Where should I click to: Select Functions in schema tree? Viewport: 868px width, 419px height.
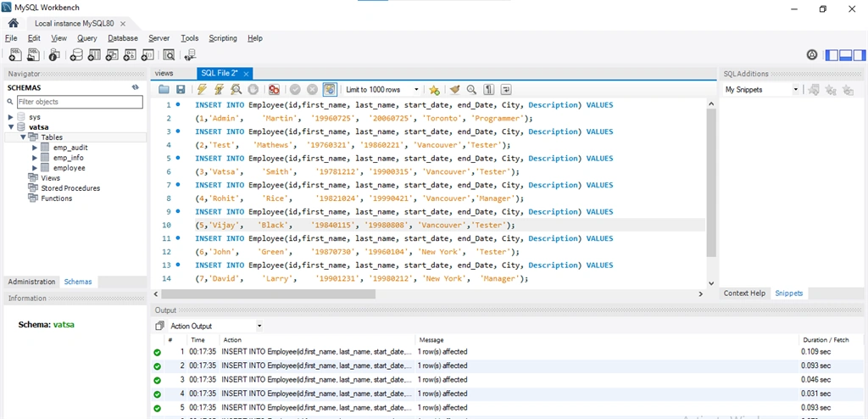(x=57, y=198)
